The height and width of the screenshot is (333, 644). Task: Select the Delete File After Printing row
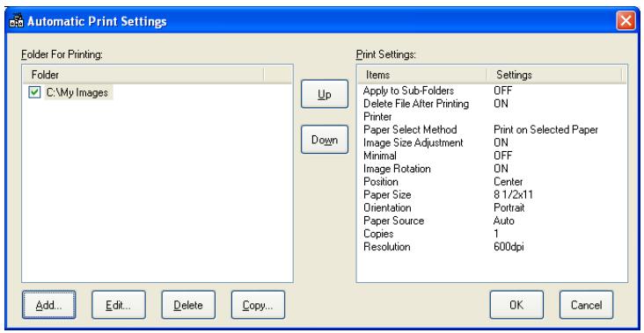pos(491,104)
